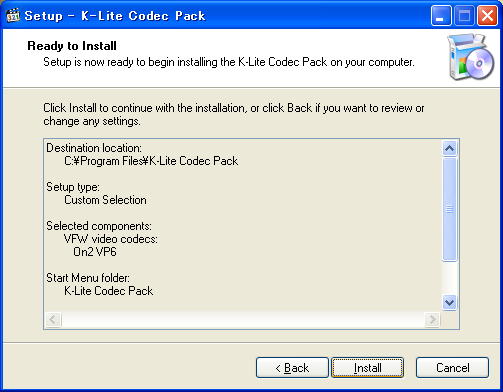Click the horizontal scrollbar track

point(243,319)
